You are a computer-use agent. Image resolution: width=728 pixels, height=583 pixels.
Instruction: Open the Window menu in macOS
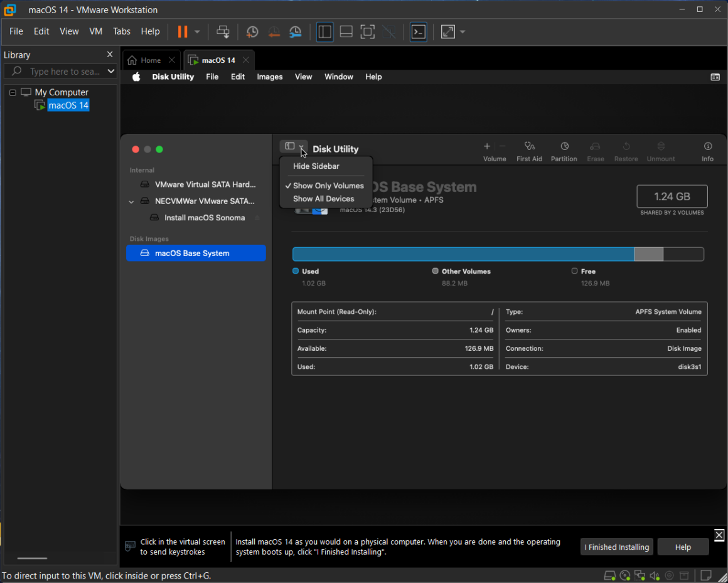point(338,77)
